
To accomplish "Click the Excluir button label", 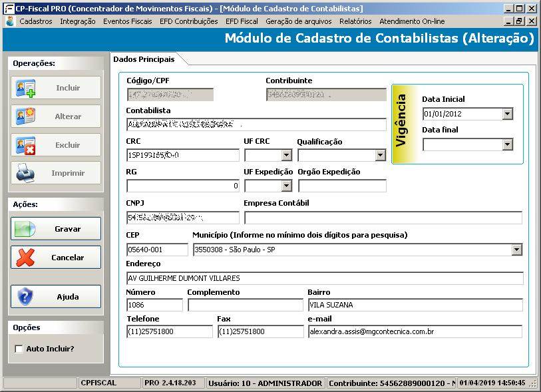I will (68, 145).
